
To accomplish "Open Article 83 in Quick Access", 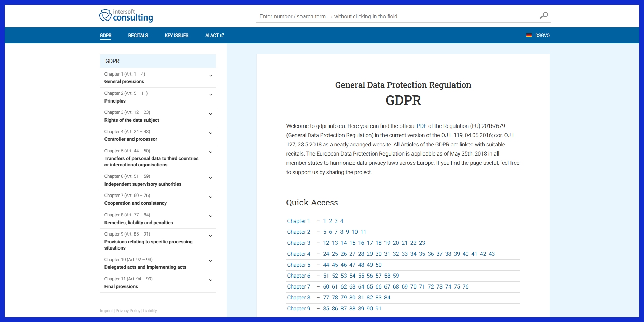I will click(x=378, y=297).
